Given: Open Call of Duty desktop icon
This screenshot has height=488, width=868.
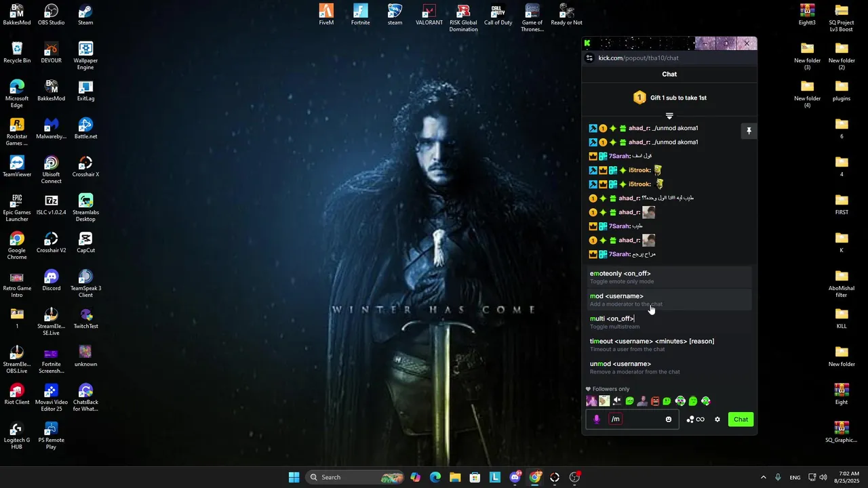Looking at the screenshot, I should 498,15.
